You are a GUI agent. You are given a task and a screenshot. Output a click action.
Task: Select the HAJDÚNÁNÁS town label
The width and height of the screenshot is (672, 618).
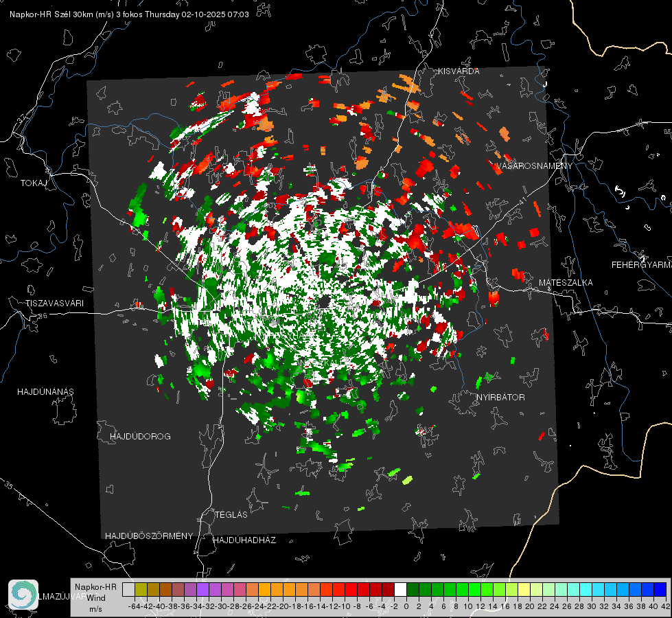(x=45, y=392)
